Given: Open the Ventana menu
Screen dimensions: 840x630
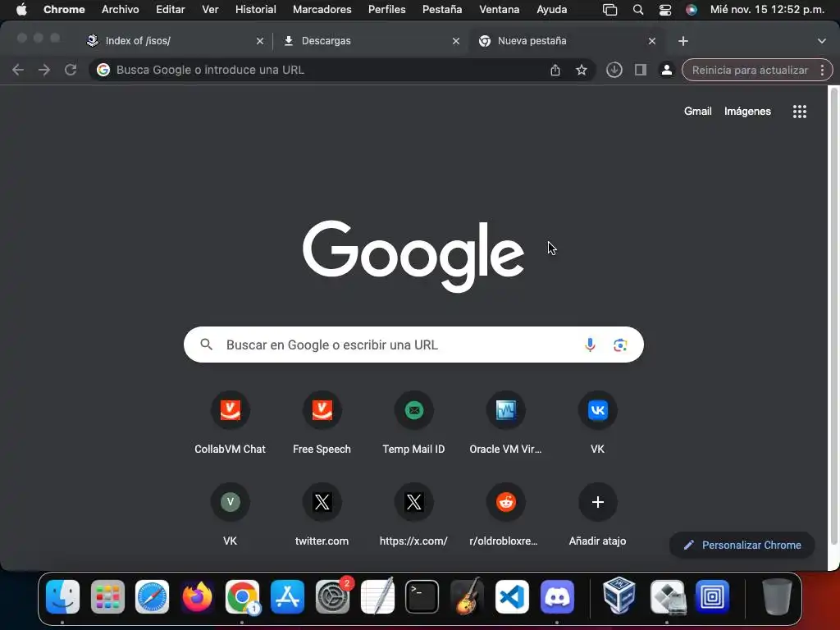Looking at the screenshot, I should point(500,9).
